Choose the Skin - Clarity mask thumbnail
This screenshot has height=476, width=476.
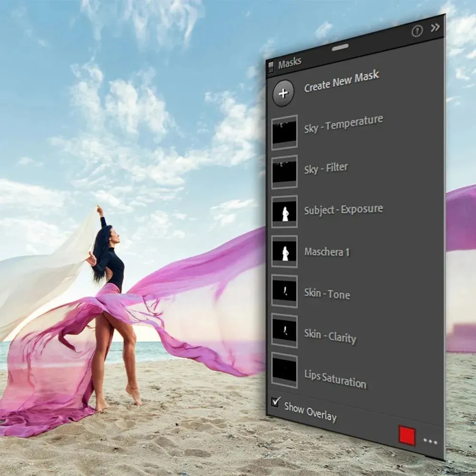(x=285, y=330)
